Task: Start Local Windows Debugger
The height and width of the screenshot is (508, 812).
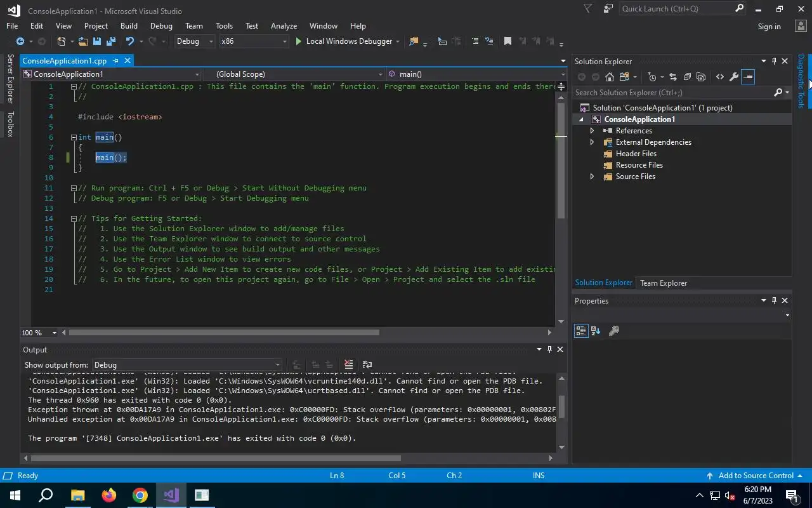Action: click(x=343, y=41)
